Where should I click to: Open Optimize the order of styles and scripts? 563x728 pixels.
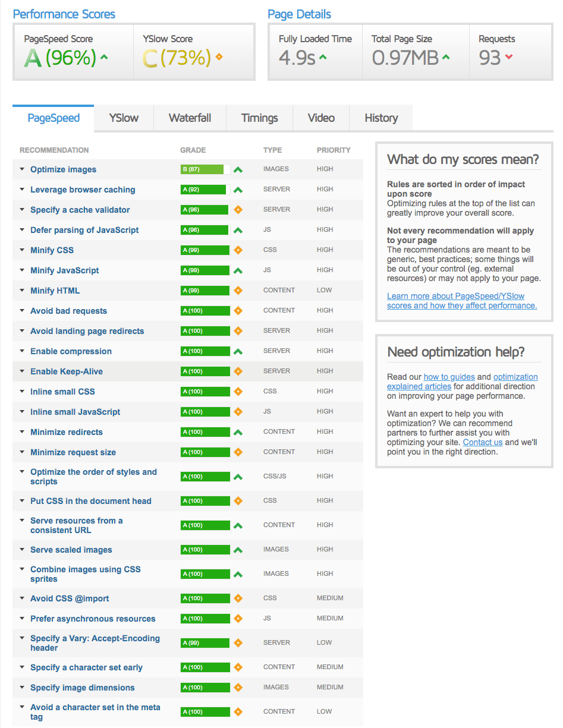coord(93,477)
